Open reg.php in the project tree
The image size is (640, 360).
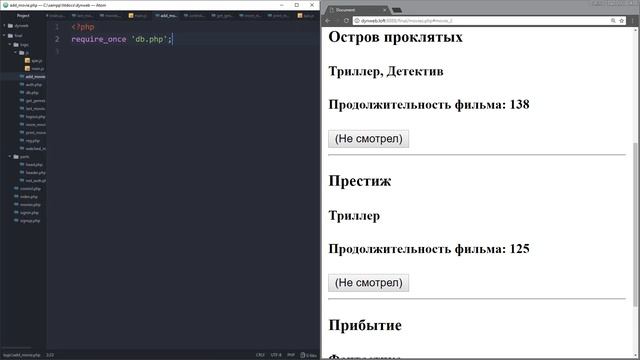(30, 140)
